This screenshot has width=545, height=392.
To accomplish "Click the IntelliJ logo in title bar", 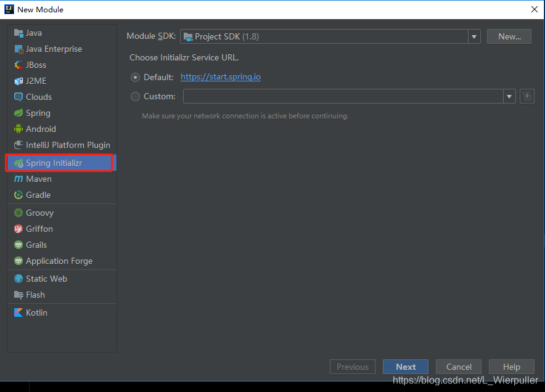I will (9, 9).
